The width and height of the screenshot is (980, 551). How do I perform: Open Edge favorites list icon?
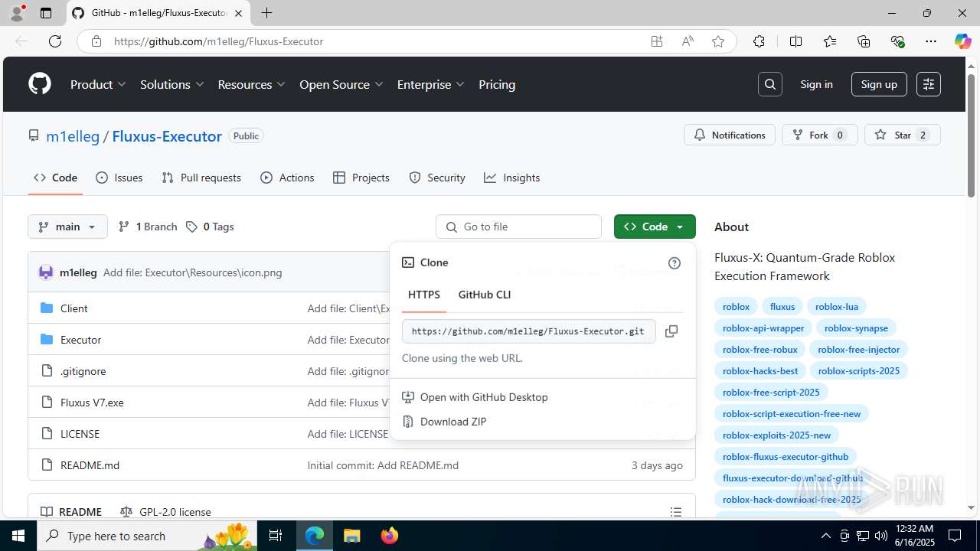[830, 41]
